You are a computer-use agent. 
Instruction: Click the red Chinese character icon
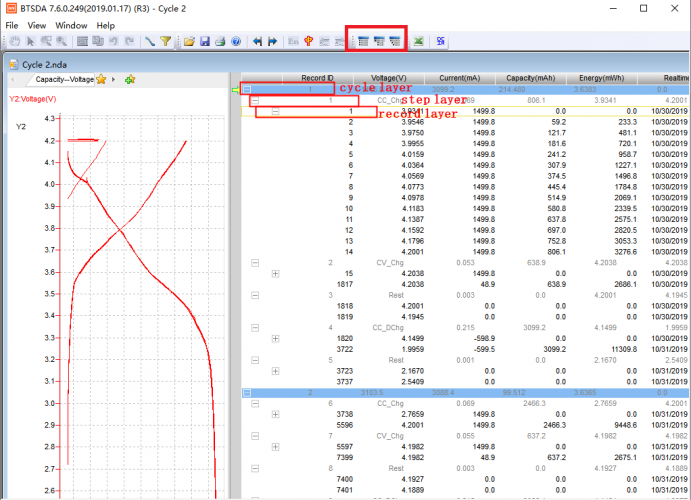click(308, 41)
